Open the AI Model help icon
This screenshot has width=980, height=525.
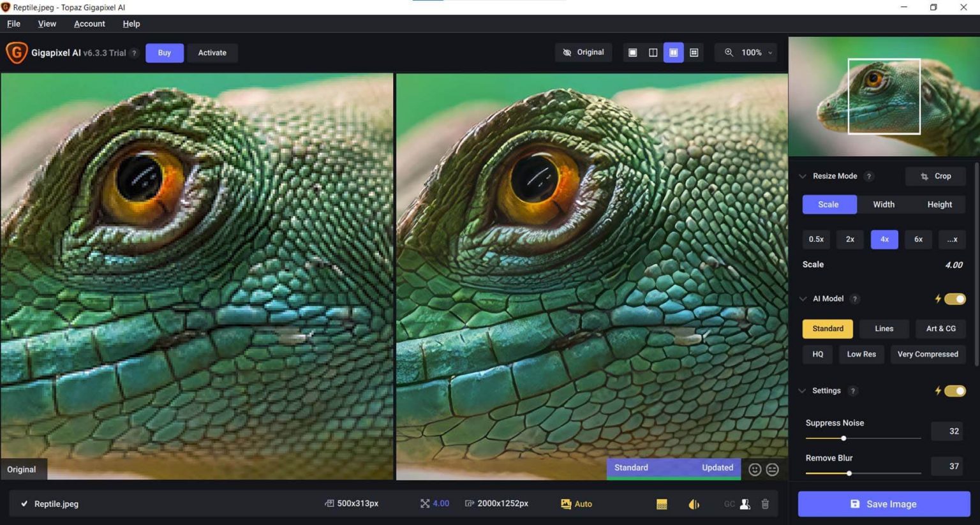(855, 299)
